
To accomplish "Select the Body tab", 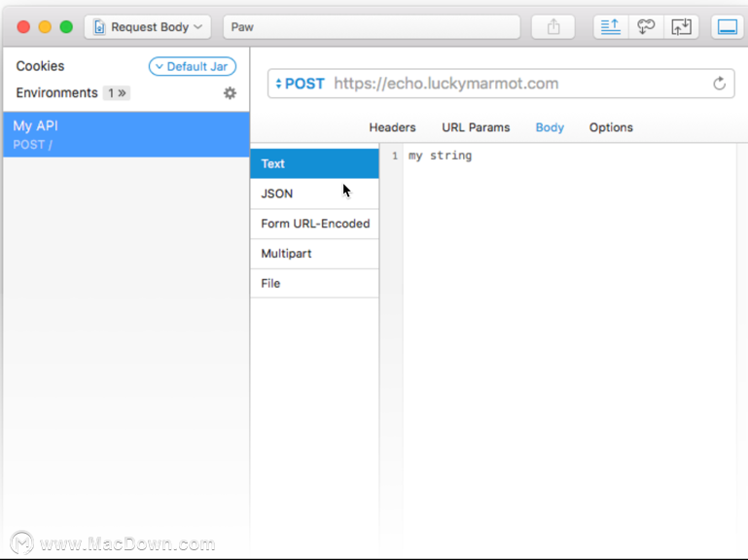I will [550, 127].
